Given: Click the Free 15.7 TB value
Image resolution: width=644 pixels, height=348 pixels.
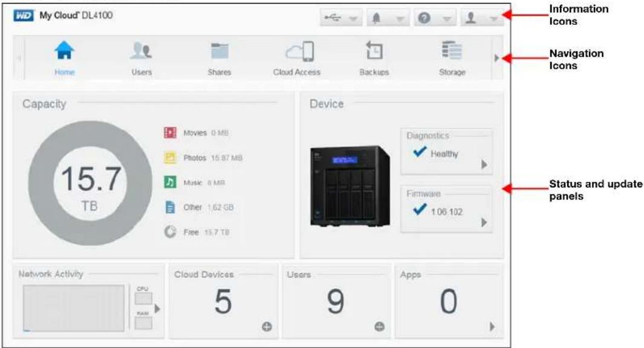Looking at the screenshot, I should click(x=217, y=232).
